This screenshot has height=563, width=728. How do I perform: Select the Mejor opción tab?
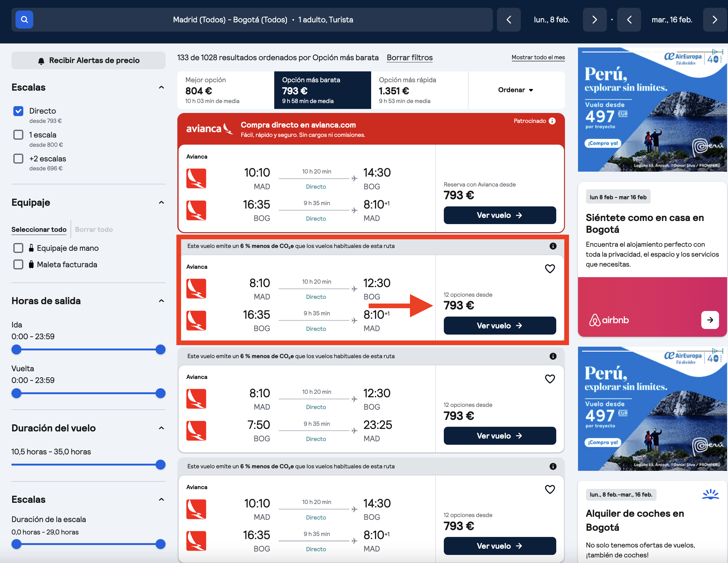(226, 90)
